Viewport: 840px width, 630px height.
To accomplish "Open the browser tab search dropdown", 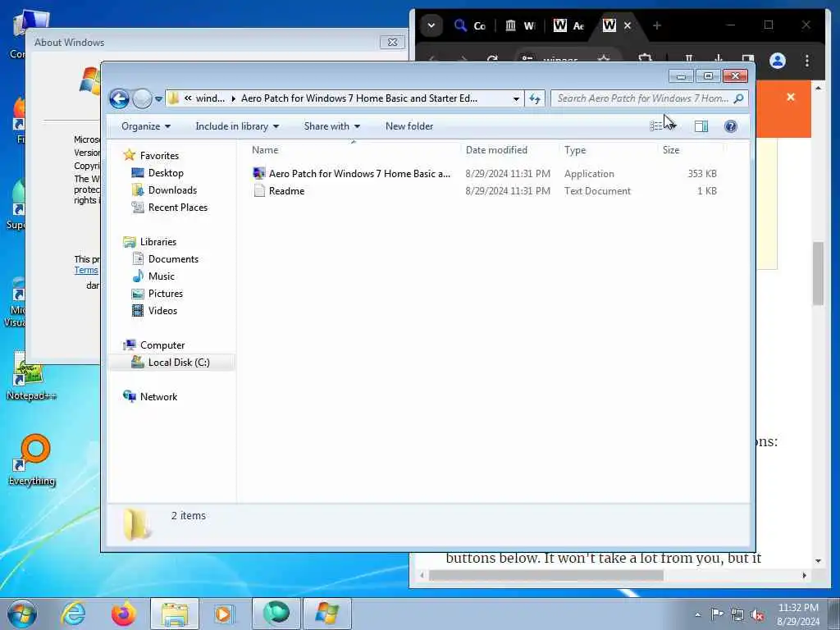I will [431, 25].
